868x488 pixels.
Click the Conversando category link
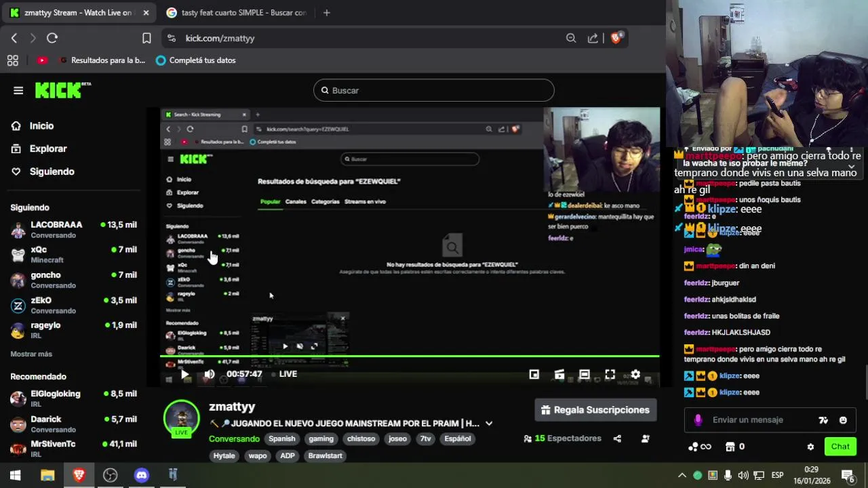click(x=234, y=439)
